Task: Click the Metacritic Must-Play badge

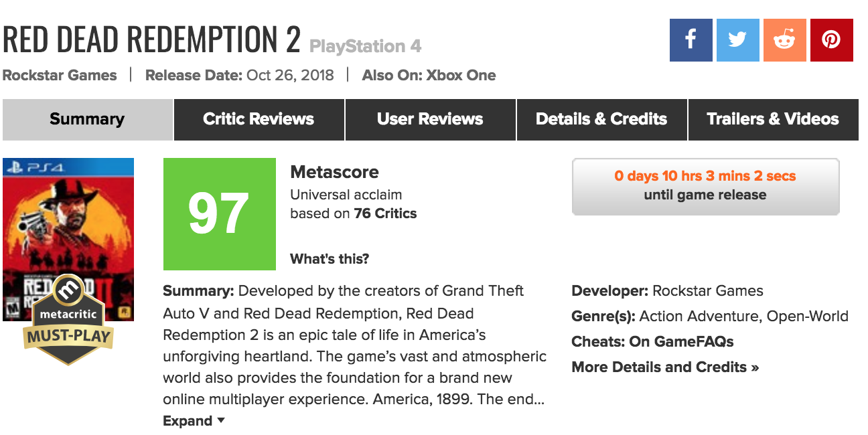Action: click(68, 321)
